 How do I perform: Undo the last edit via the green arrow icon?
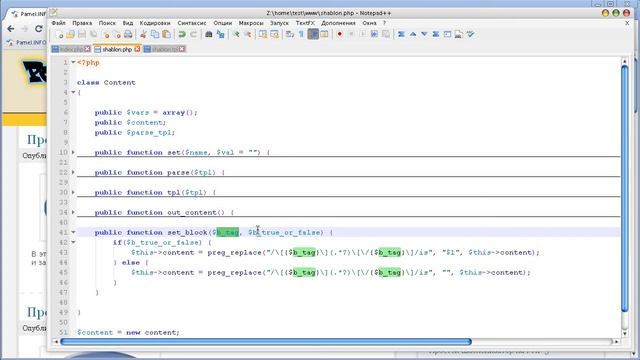182,34
